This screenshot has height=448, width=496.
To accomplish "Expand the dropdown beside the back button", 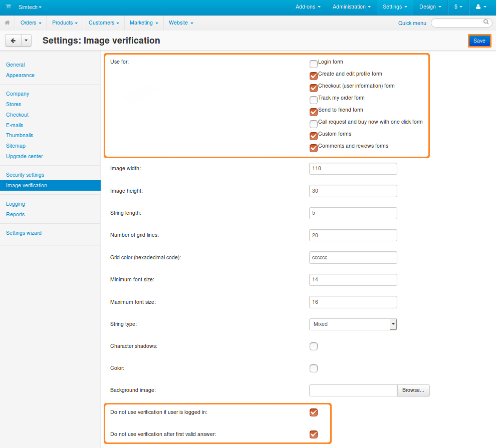I will [x=26, y=41].
